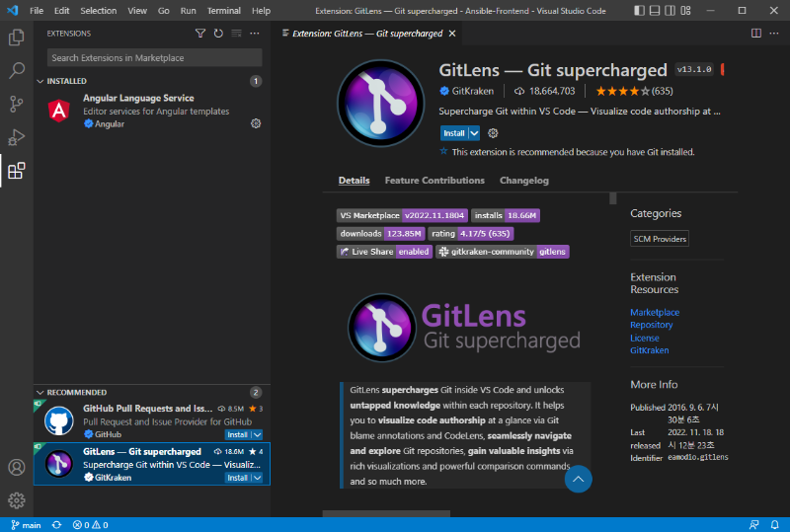
Task: Open Angular Language Service manage gear
Action: 256,123
